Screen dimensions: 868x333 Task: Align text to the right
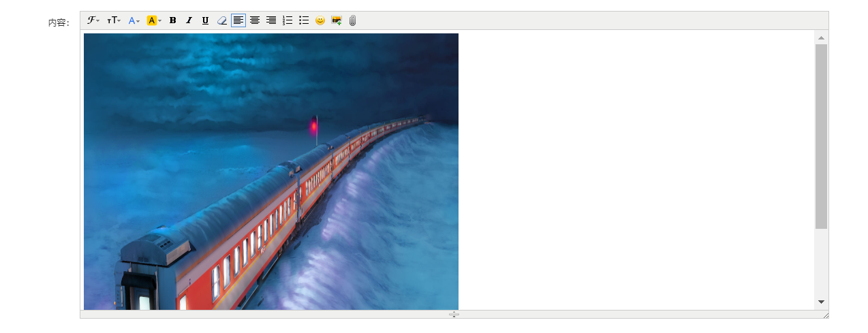pyautogui.click(x=271, y=20)
